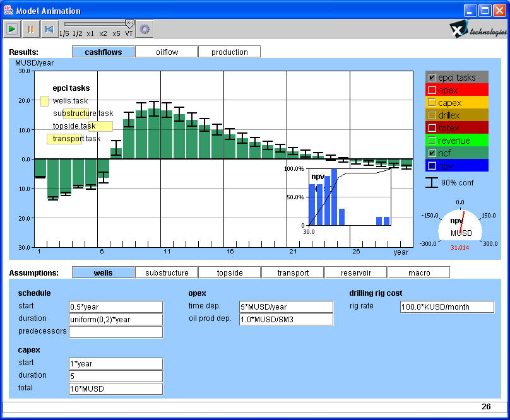Open the macro assumptions tab
Image resolution: width=510 pixels, height=420 pixels.
[418, 272]
